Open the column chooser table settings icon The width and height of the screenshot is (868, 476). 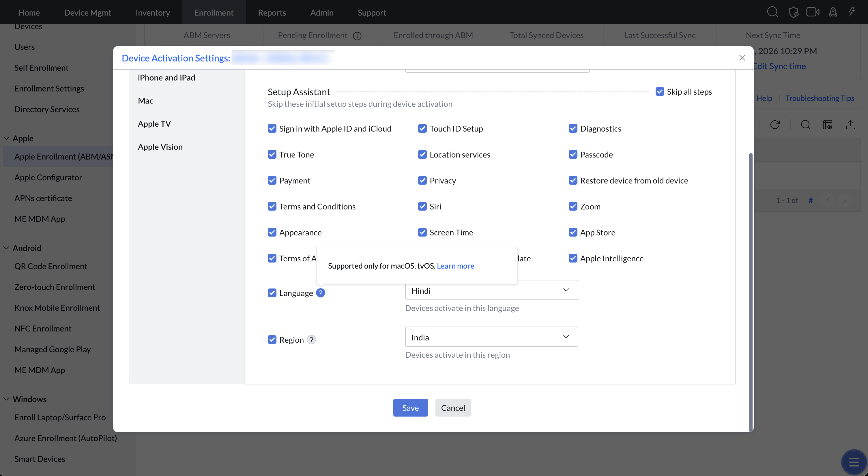828,125
